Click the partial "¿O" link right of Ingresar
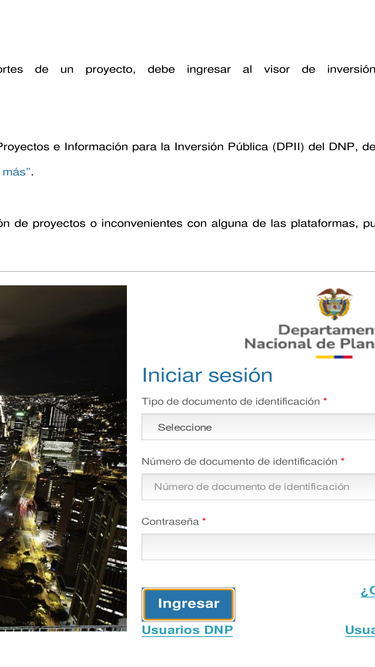 [368, 590]
